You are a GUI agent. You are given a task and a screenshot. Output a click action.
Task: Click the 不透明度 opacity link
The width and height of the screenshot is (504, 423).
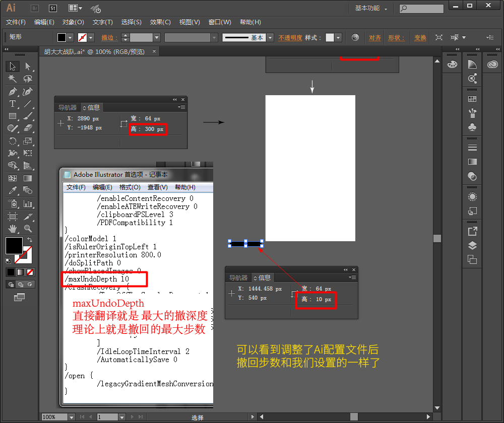[x=290, y=38]
